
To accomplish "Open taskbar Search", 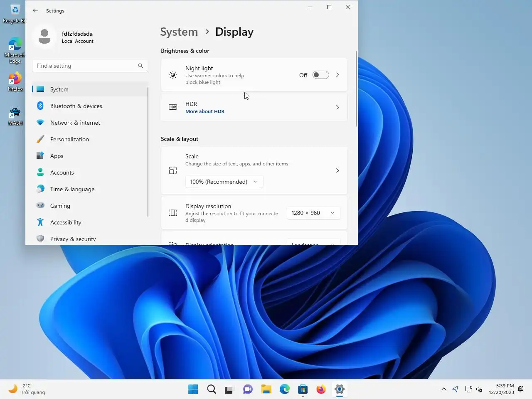I will coord(212,389).
